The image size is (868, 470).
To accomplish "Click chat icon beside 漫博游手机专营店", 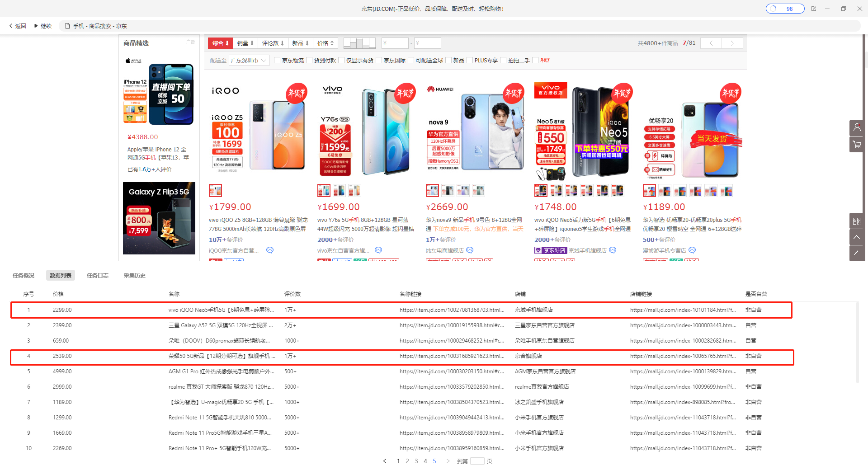I will pos(692,250).
